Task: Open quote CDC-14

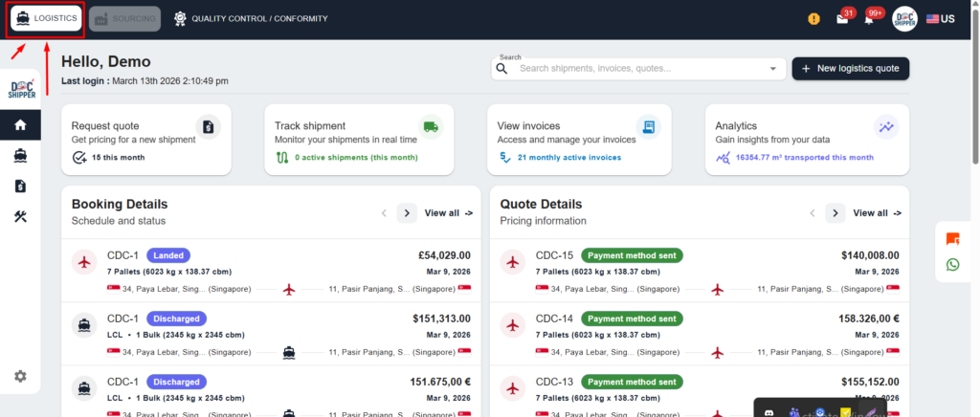Action: (700, 334)
